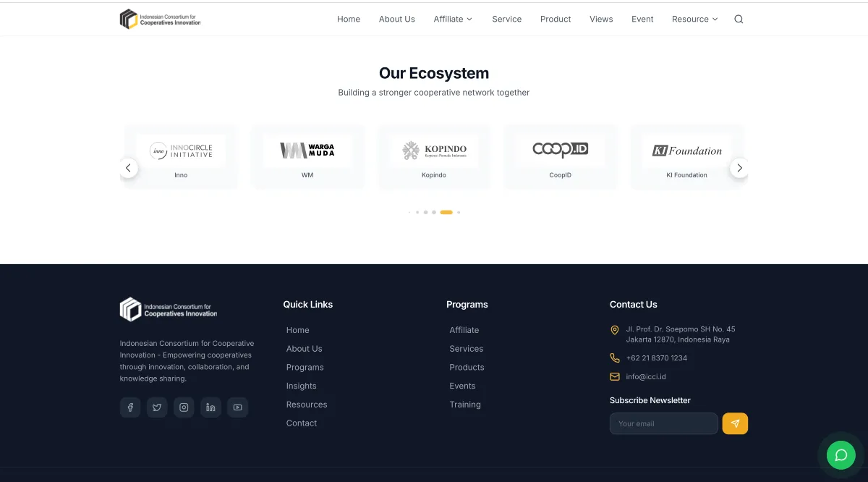Go to Home in top navigation
Screen dimensions: 868x482
(349, 20)
